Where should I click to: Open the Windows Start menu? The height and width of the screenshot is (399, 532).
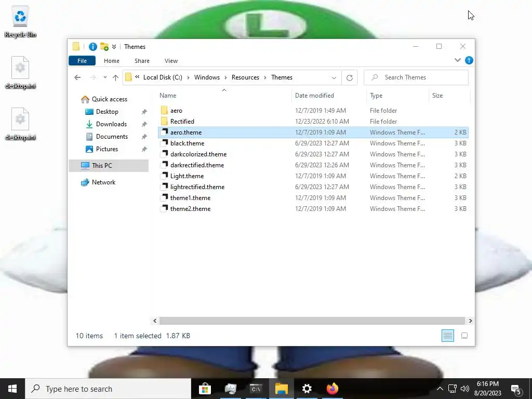click(x=12, y=389)
